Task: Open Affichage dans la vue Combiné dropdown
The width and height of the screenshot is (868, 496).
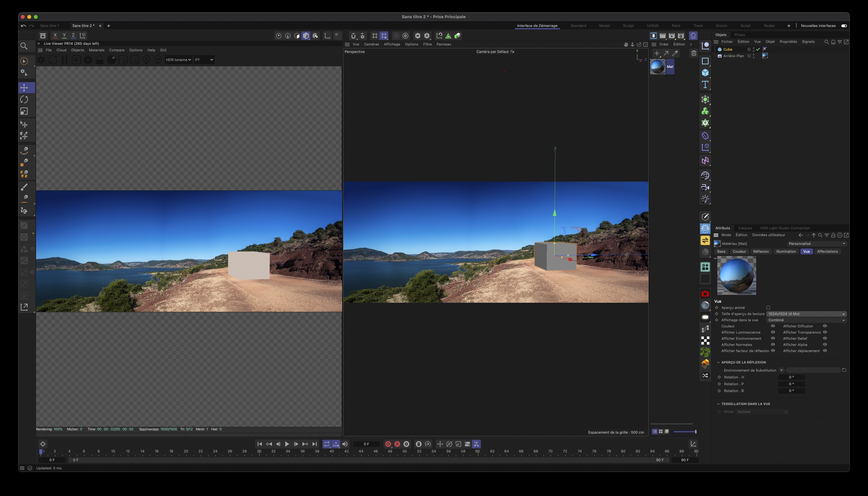Action: [x=806, y=320]
